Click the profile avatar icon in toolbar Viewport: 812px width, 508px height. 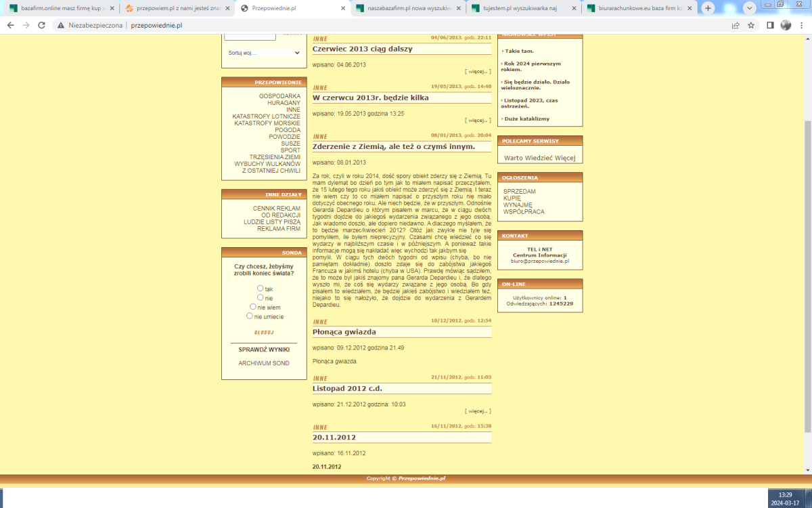pos(786,25)
